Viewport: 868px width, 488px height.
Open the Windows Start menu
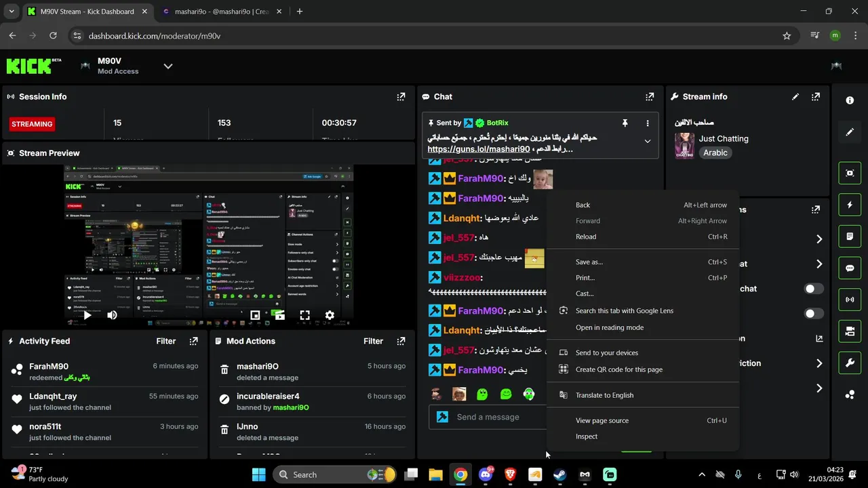259,474
